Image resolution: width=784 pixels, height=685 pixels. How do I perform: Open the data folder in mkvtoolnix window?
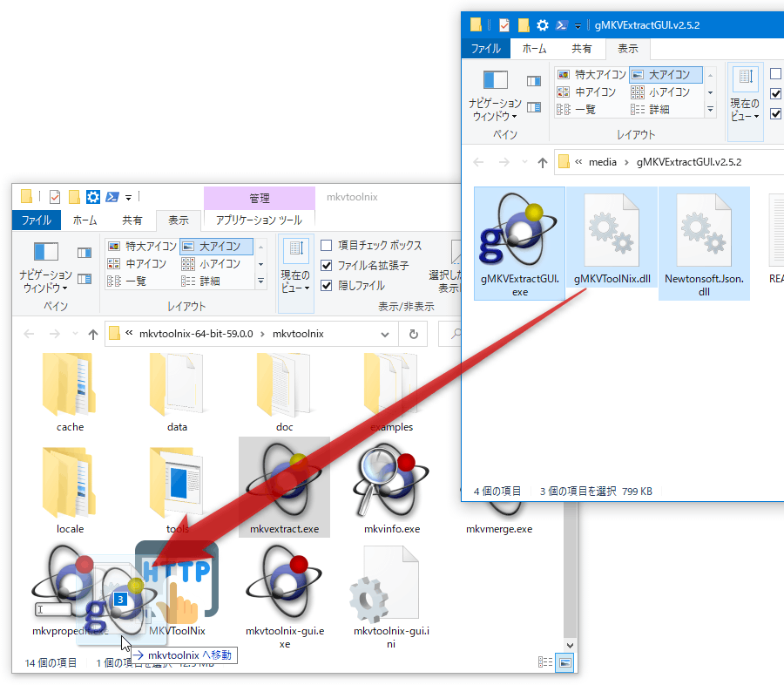coord(177,385)
